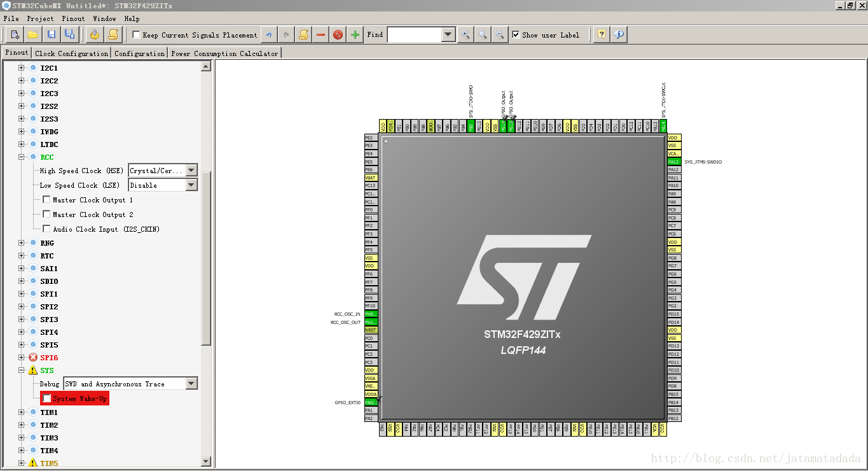Click green PA13 pin on the chip
This screenshot has height=471, width=868.
(x=674, y=162)
